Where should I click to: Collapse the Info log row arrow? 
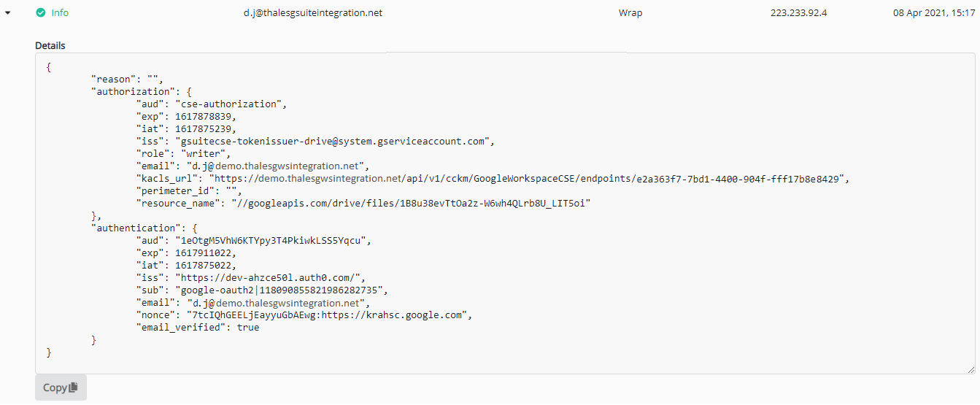click(8, 13)
